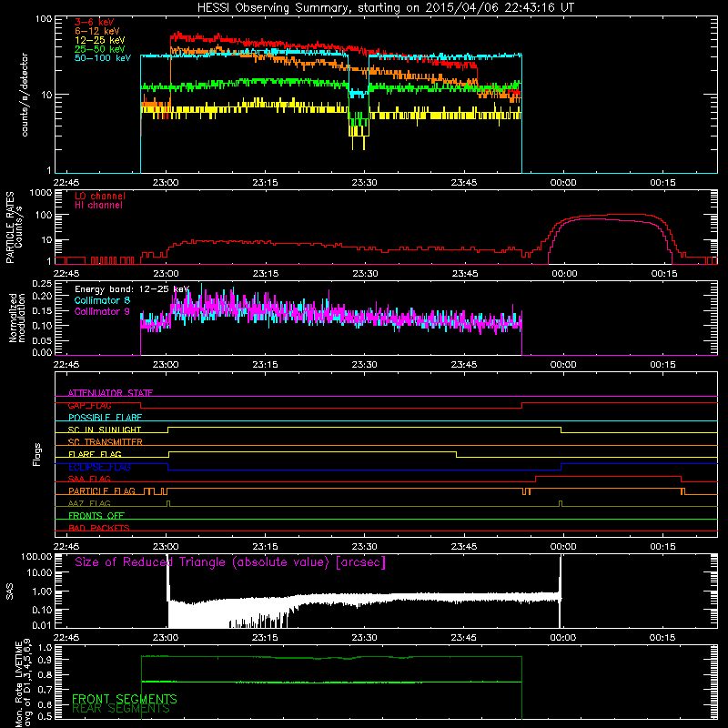Click 23:45 tick under the flags panel

tap(464, 547)
